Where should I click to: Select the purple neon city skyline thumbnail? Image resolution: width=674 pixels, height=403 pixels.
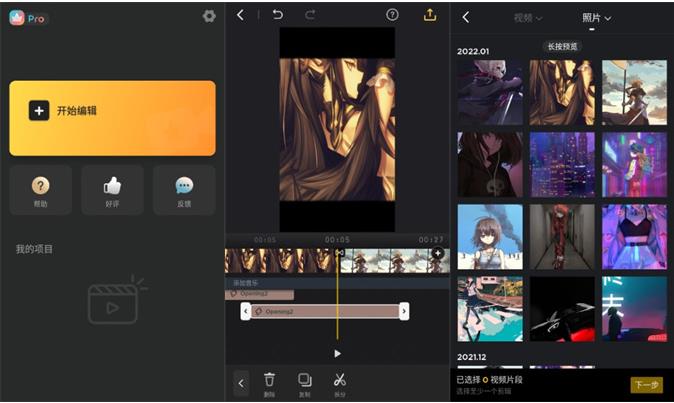(x=562, y=165)
